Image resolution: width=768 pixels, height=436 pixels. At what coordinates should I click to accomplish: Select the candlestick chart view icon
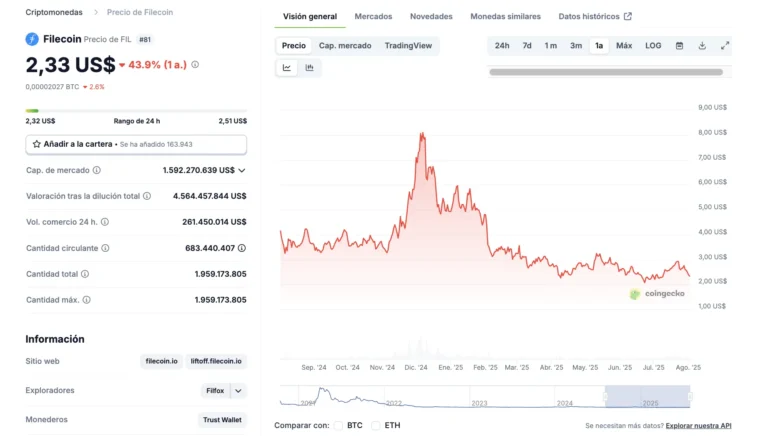coord(309,68)
